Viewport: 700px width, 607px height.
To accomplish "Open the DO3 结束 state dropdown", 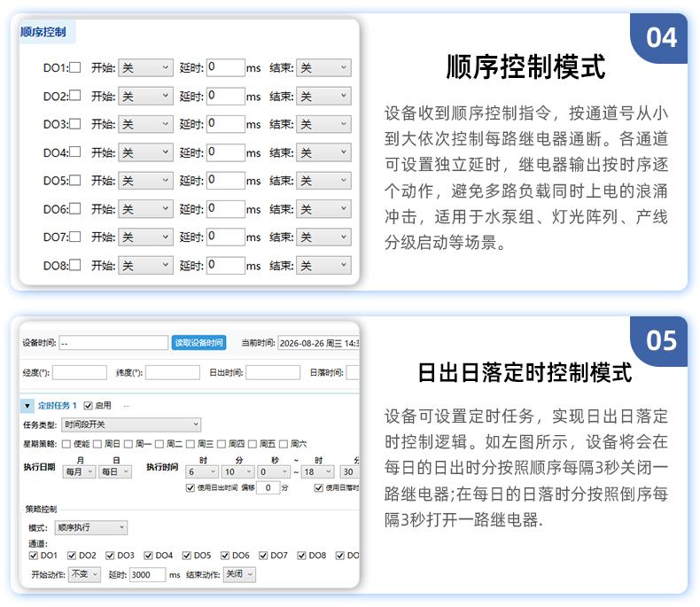I will point(323,124).
